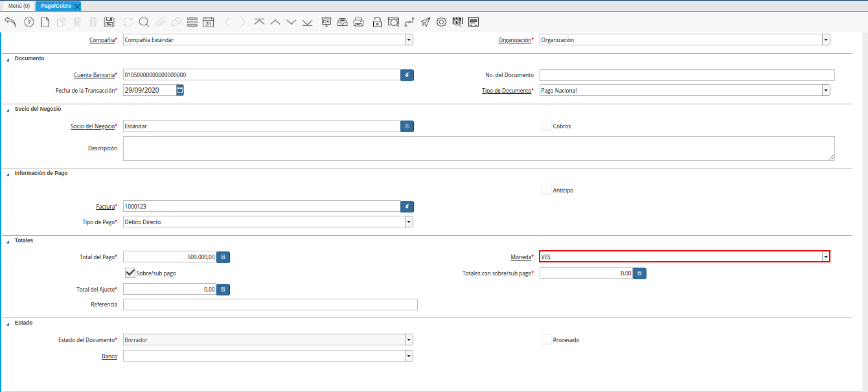This screenshot has height=392, width=868.
Task: Click the Factura lookup button
Action: (407, 207)
